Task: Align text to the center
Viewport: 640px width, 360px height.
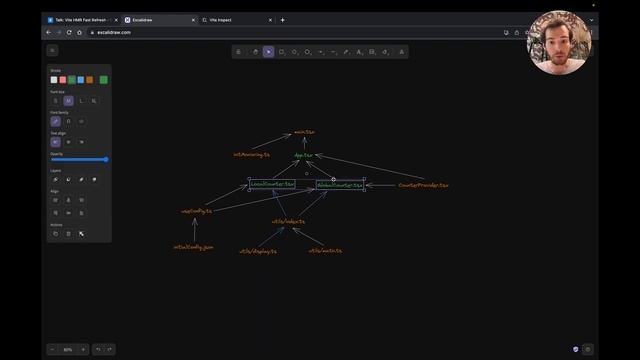Action: click(x=69, y=142)
